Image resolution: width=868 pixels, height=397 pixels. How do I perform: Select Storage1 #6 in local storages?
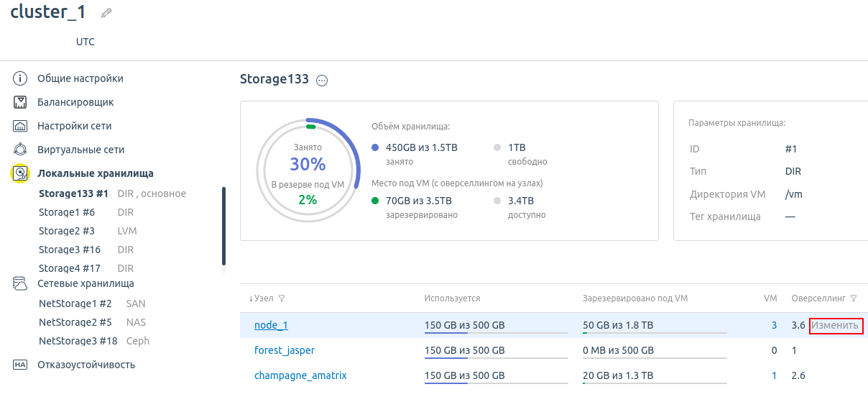coord(67,212)
